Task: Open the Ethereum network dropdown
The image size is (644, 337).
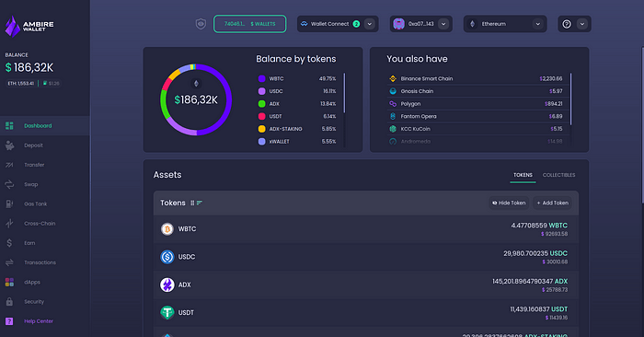Action: [x=505, y=24]
